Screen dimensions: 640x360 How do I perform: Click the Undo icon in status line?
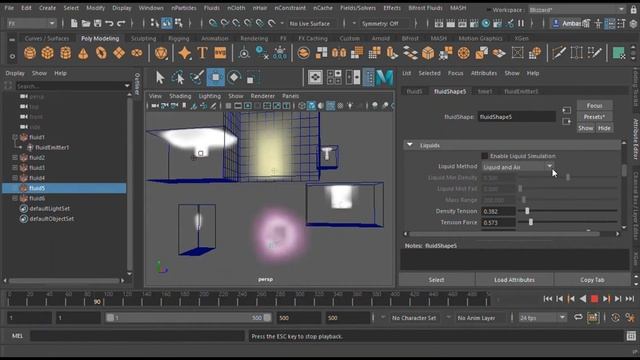pyautogui.click(x=109, y=23)
